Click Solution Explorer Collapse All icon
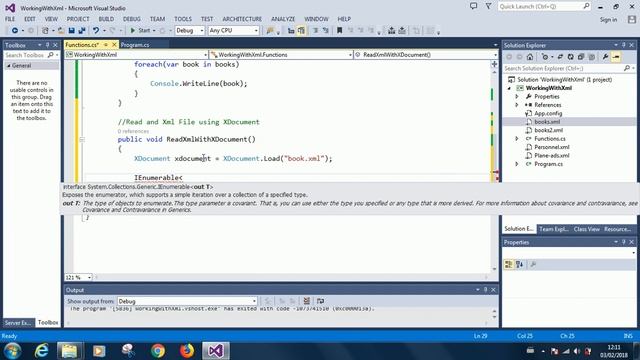Viewport: 640px width, 360px height. [581, 57]
